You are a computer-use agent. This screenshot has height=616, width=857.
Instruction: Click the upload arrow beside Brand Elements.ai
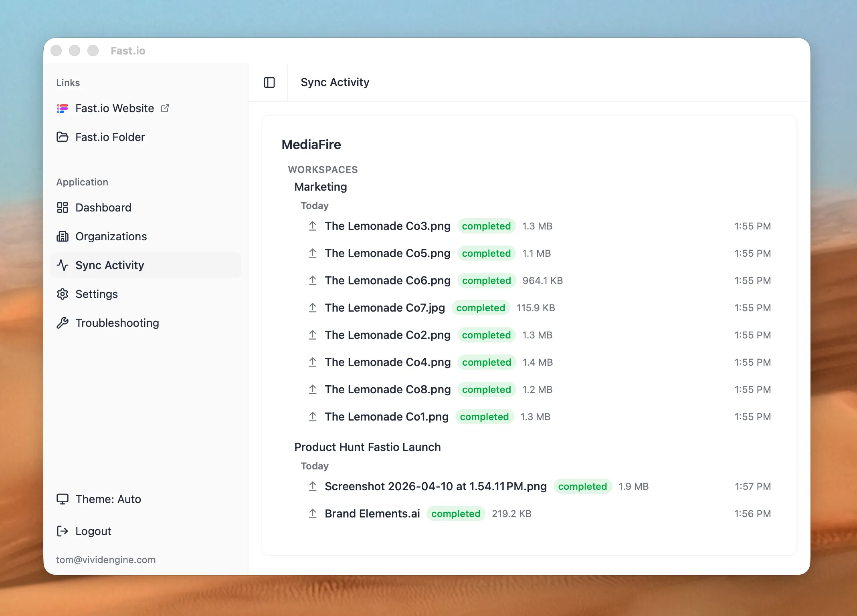[x=313, y=513]
